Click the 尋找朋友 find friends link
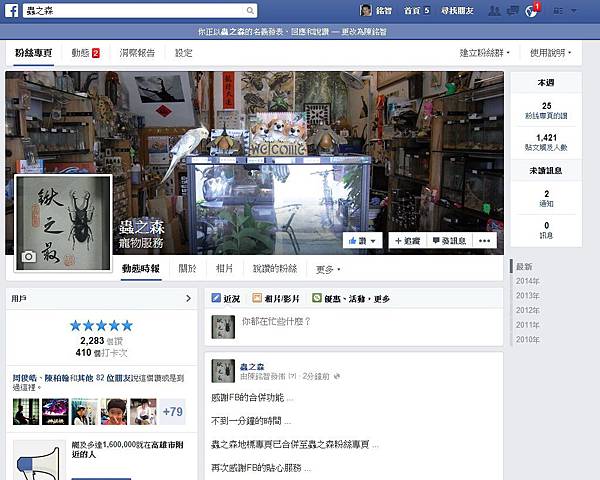This screenshot has height=480, width=600. (x=457, y=11)
